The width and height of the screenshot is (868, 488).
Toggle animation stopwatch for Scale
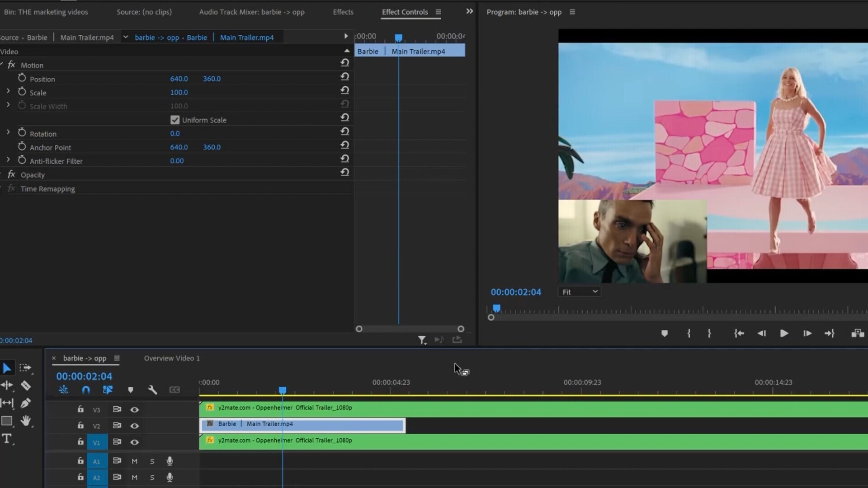coord(22,91)
